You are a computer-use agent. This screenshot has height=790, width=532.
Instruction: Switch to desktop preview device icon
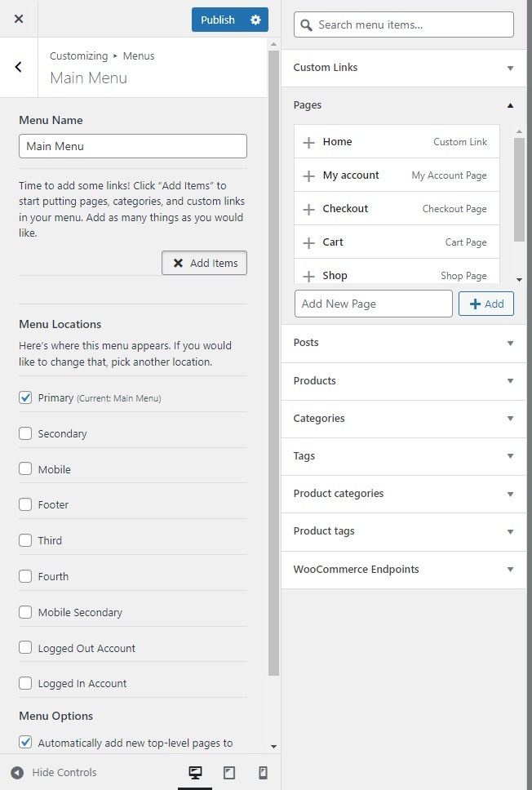coord(195,772)
